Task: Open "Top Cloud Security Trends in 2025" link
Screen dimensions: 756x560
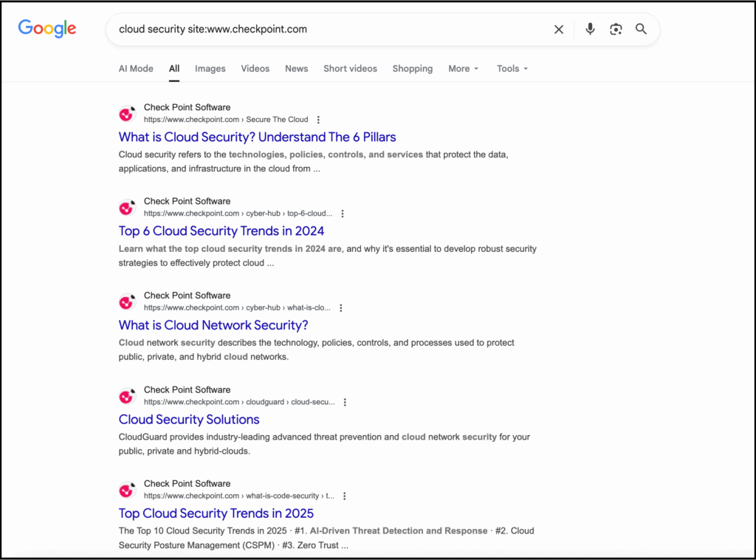Action: point(216,513)
